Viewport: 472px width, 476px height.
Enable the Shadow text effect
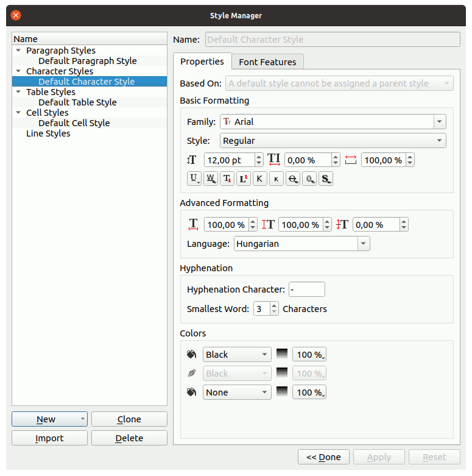point(325,179)
